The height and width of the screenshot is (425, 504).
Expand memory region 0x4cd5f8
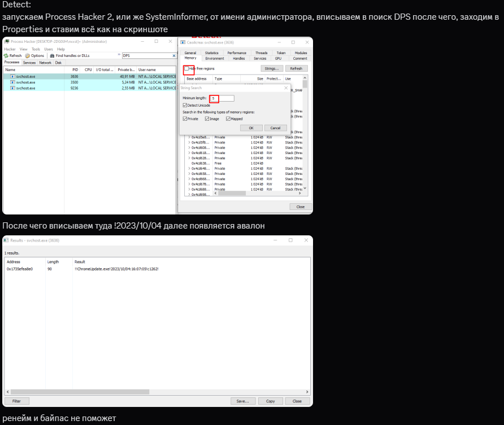pyautogui.click(x=189, y=142)
